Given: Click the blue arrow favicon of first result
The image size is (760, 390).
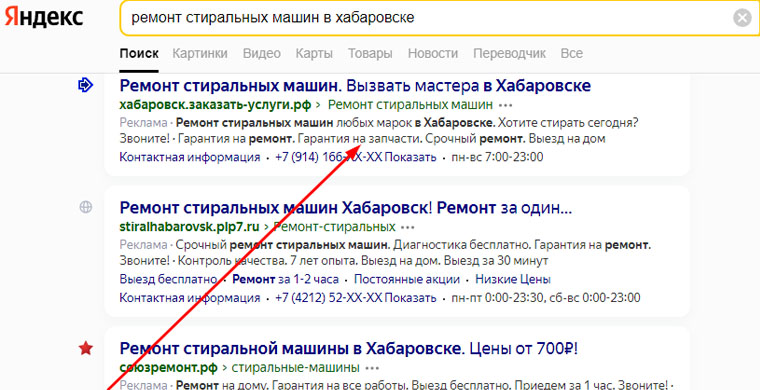Looking at the screenshot, I should click(x=85, y=86).
